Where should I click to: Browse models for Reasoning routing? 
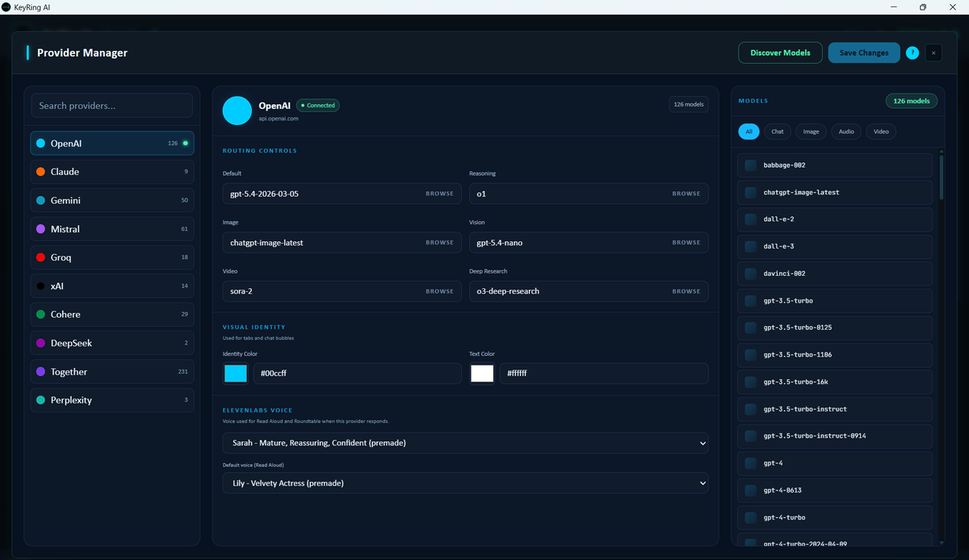click(x=686, y=194)
